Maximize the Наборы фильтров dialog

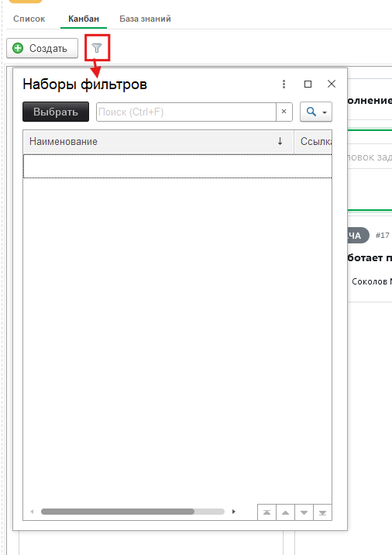[308, 84]
